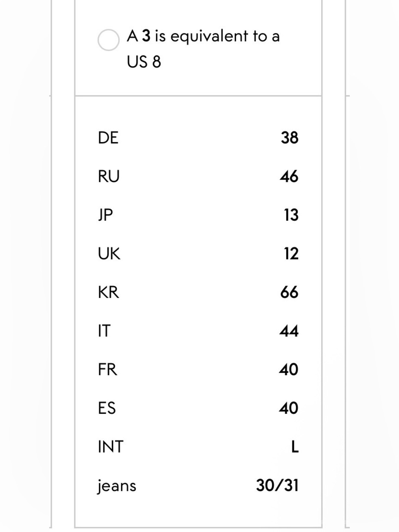Click the UK country row label

tap(109, 254)
